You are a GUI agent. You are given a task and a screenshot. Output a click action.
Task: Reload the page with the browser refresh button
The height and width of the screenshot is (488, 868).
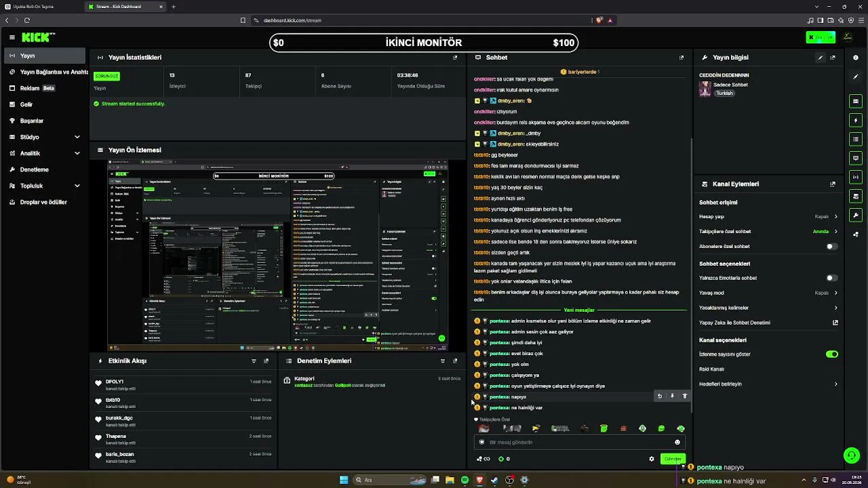27,20
